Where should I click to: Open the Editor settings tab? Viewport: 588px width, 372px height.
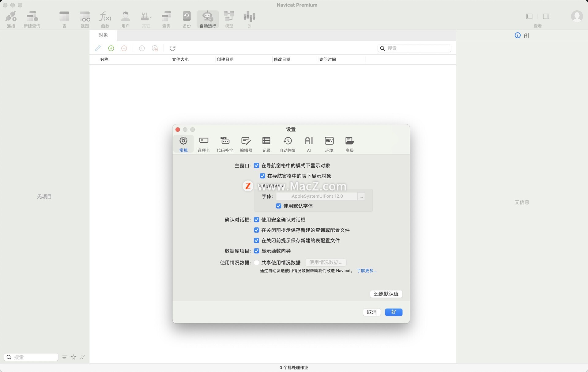(246, 144)
